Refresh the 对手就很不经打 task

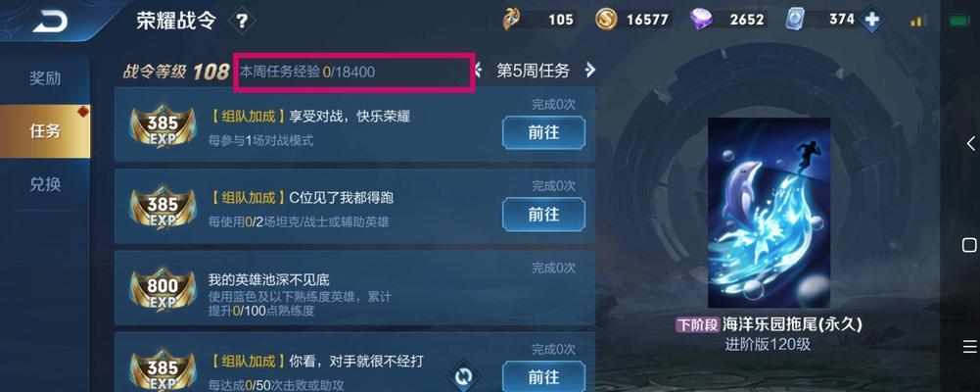click(x=463, y=377)
